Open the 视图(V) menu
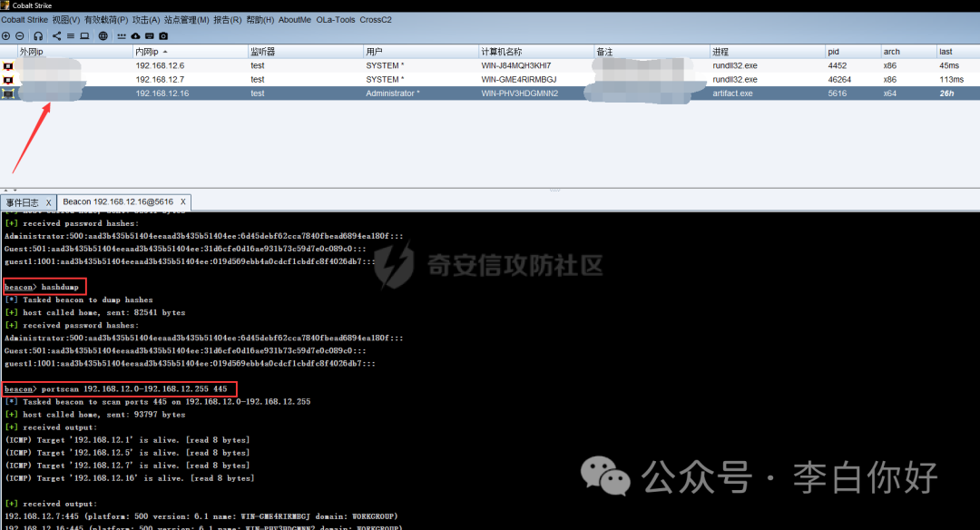This screenshot has width=980, height=530. pos(66,20)
